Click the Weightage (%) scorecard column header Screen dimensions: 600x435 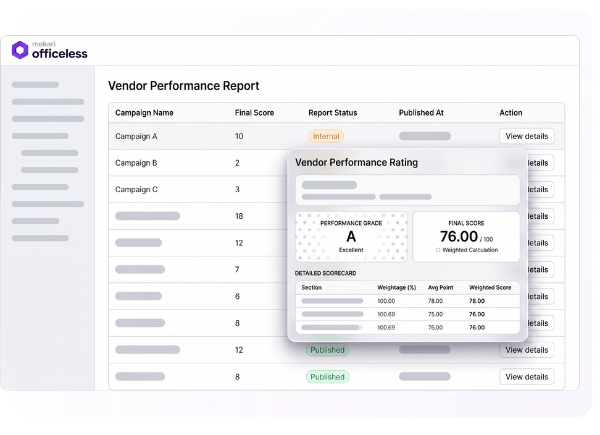(396, 287)
